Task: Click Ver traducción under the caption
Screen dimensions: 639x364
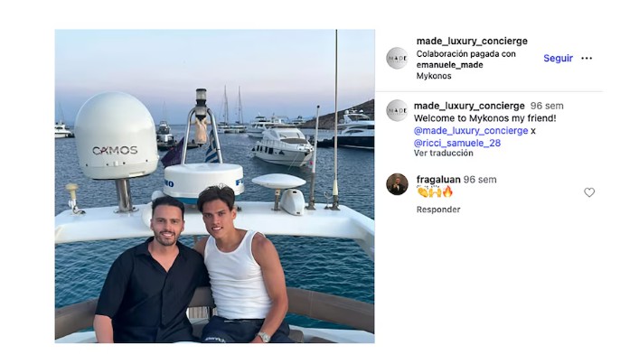Action: click(444, 154)
